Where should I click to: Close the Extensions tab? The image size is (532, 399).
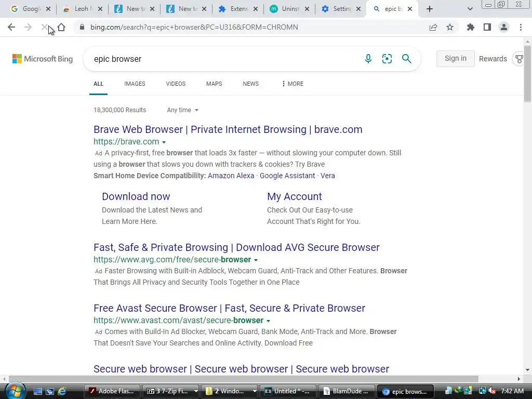[256, 9]
